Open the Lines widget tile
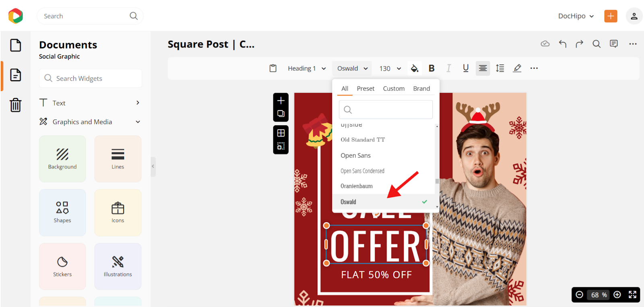The width and height of the screenshot is (644, 307). tap(118, 159)
